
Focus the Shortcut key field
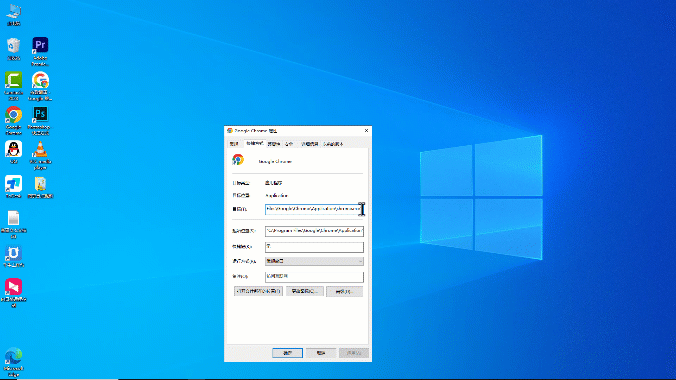314,247
